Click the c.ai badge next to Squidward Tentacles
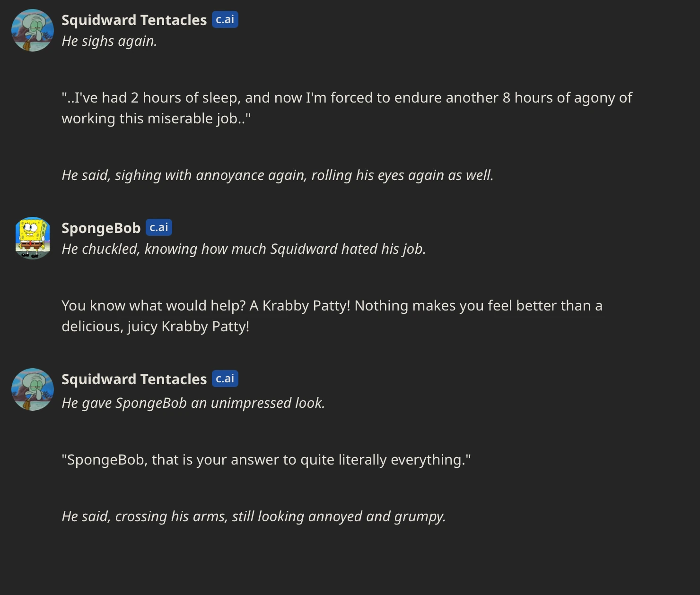This screenshot has width=700, height=595. [x=225, y=19]
